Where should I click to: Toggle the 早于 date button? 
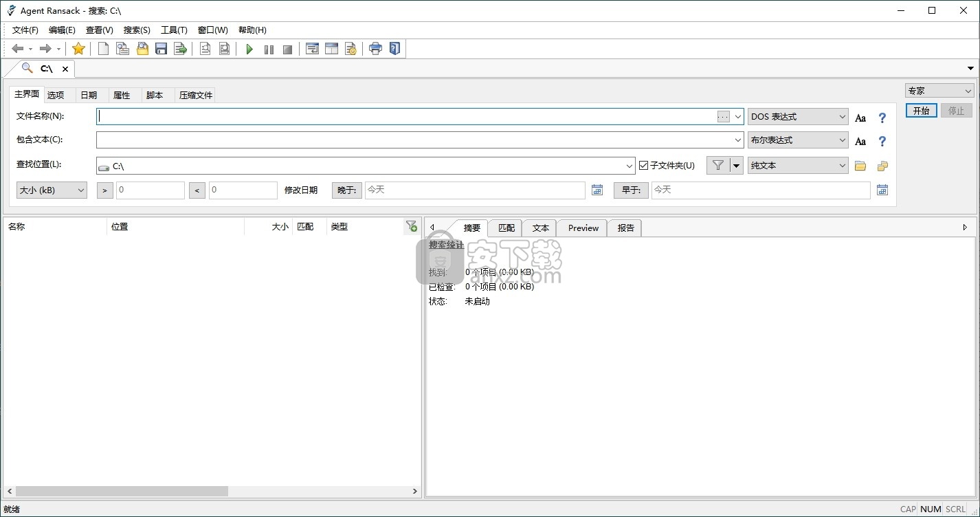631,190
